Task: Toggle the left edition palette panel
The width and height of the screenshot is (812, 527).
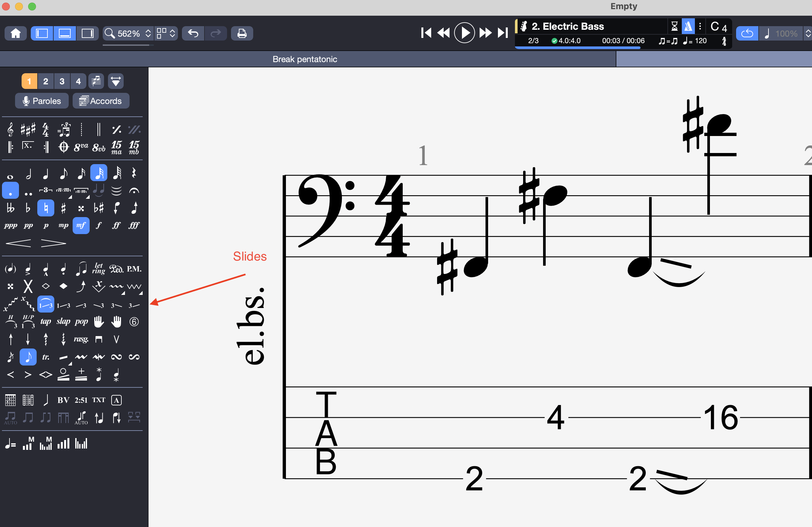Action: coord(42,33)
